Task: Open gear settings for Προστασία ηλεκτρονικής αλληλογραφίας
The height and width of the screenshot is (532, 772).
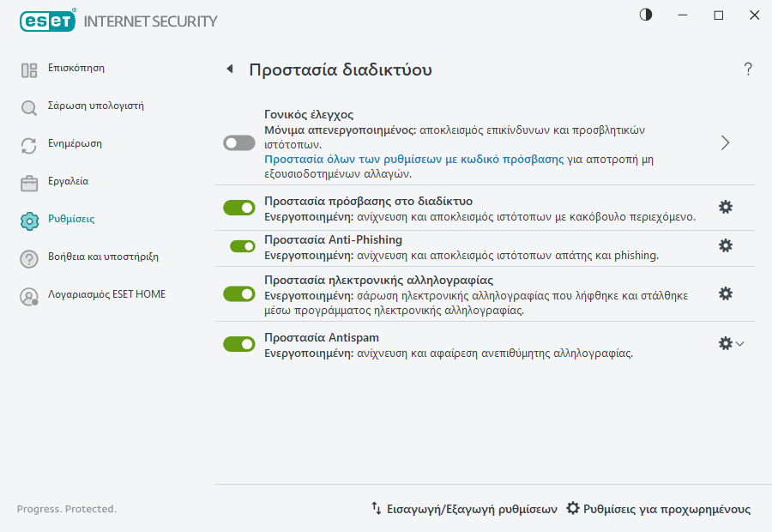Action: coord(726,293)
